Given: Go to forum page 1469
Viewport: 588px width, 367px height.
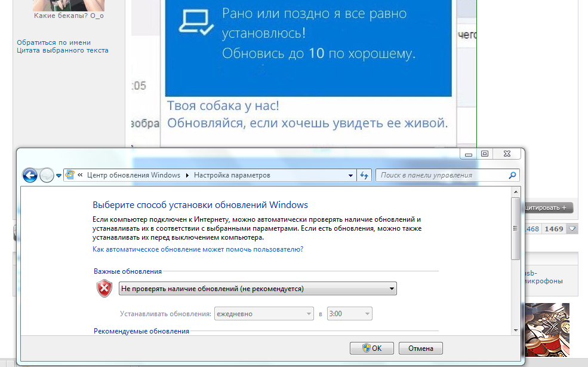Looking at the screenshot, I should click(x=554, y=229).
